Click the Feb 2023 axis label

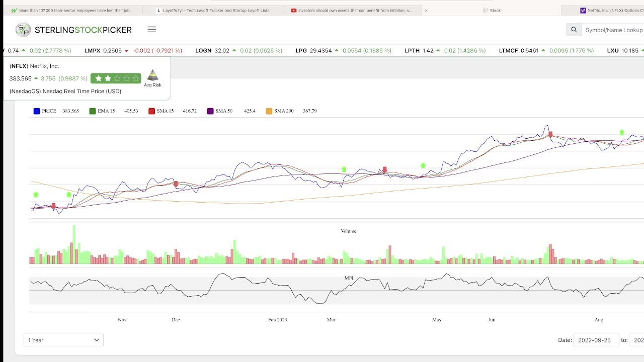[278, 320]
